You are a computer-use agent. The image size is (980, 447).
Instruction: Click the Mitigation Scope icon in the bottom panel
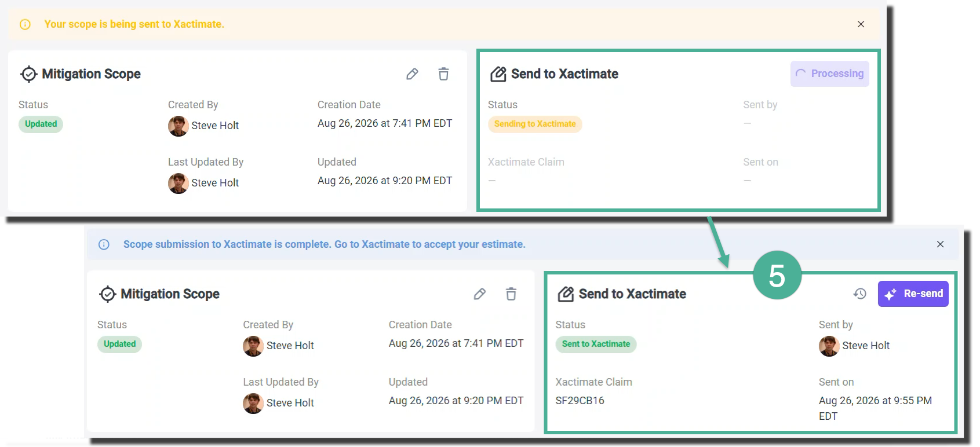[108, 294]
